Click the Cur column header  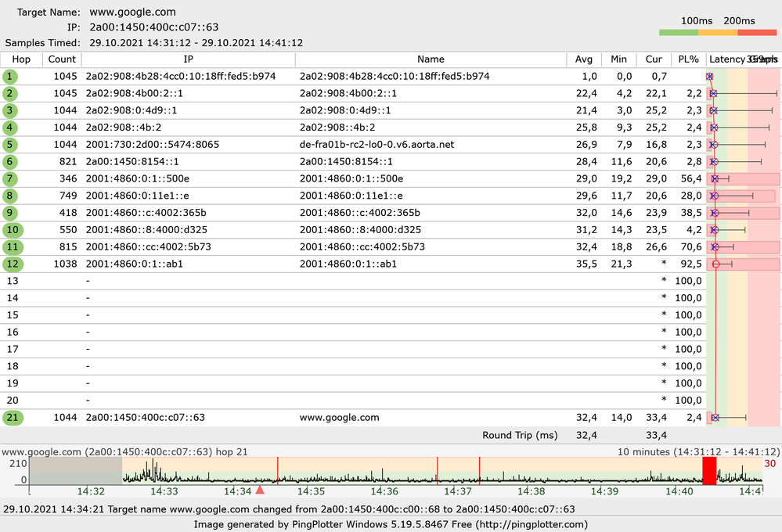pos(654,59)
